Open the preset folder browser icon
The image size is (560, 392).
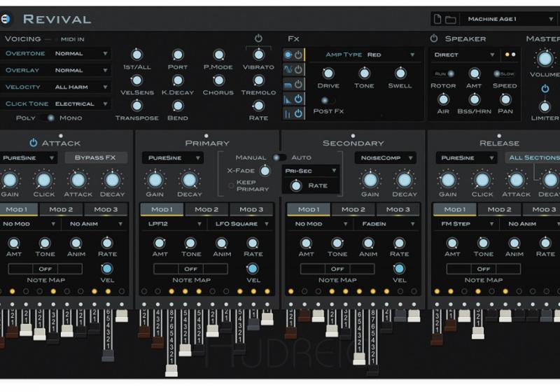pyautogui.click(x=450, y=19)
